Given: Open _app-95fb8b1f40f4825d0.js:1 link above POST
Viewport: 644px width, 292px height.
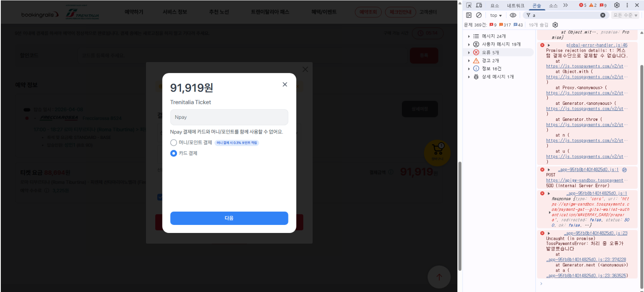Looking at the screenshot, I should point(588,170).
